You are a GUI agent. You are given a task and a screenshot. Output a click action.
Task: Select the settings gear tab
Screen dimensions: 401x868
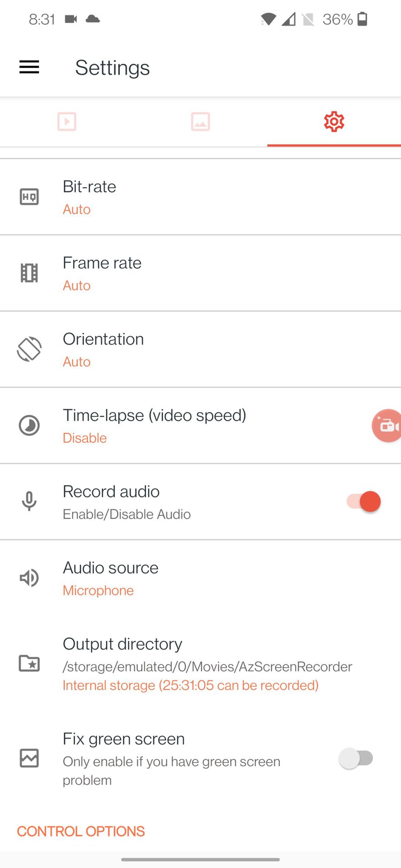pyautogui.click(x=334, y=122)
